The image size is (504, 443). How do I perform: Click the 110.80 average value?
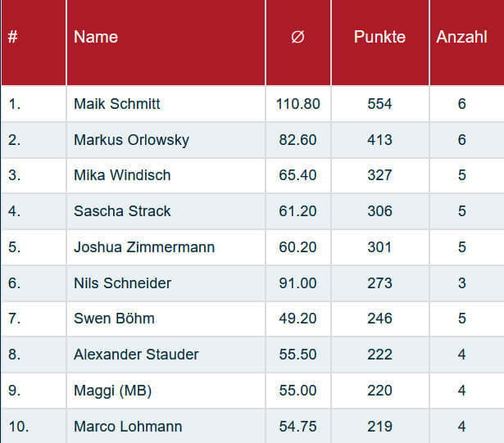pos(298,104)
